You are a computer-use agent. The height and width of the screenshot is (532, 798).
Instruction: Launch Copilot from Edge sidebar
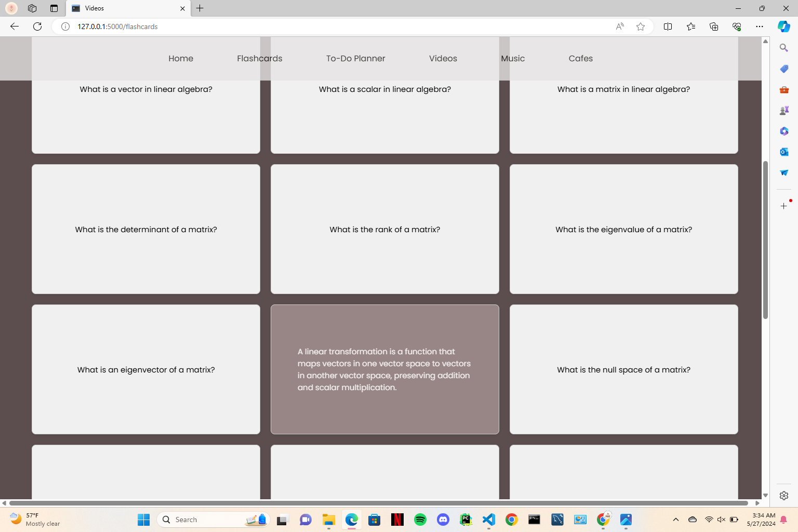tap(784, 26)
